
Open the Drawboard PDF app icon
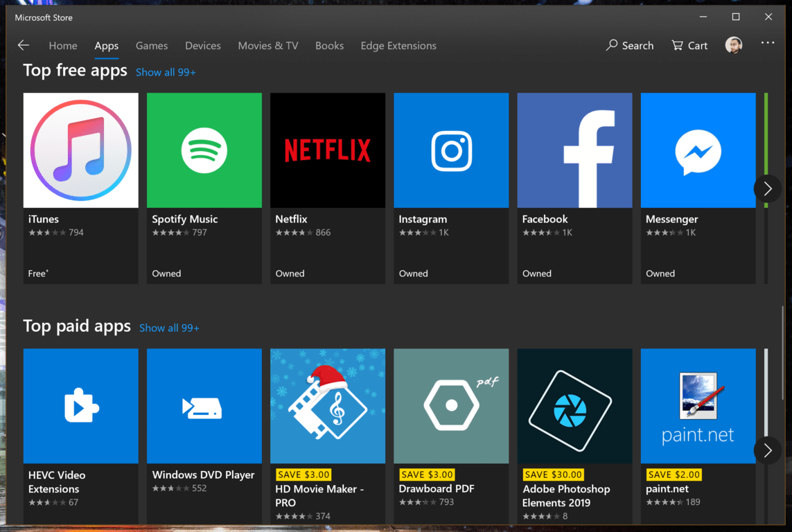point(451,406)
